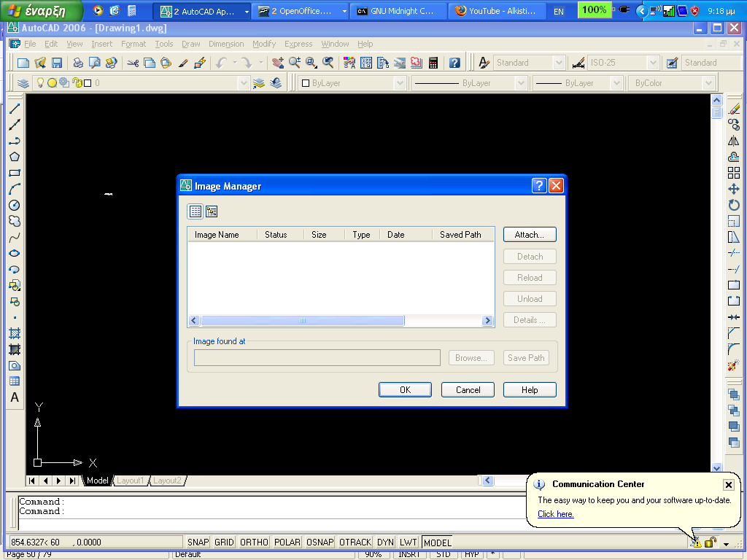Toggle DYN dynamic input
Viewport: 747px width, 560px height.
[385, 542]
